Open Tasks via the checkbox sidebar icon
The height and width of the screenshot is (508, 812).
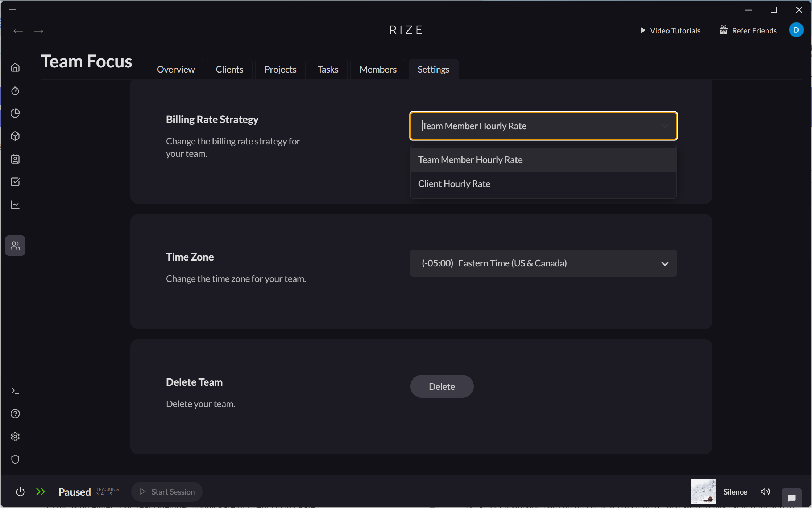click(15, 182)
